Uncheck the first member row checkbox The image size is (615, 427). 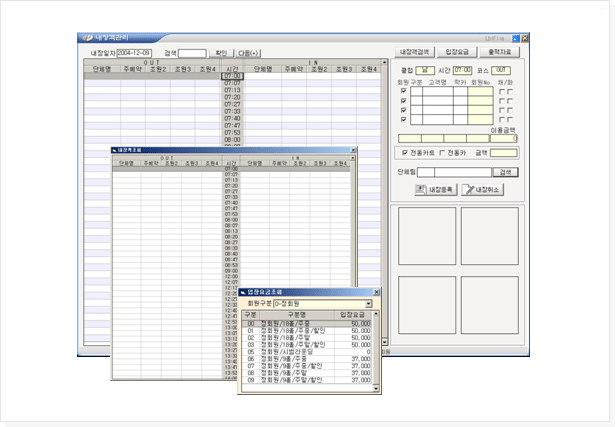coord(403,91)
